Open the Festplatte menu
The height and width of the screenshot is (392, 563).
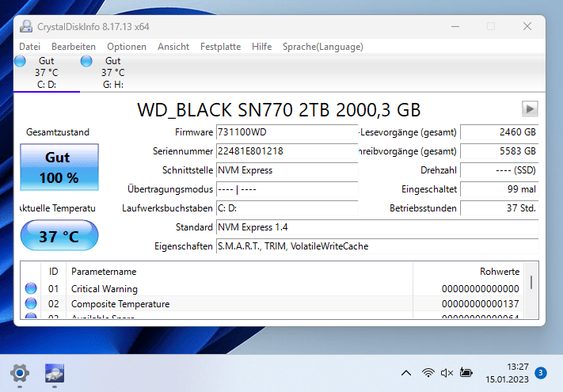coord(220,47)
